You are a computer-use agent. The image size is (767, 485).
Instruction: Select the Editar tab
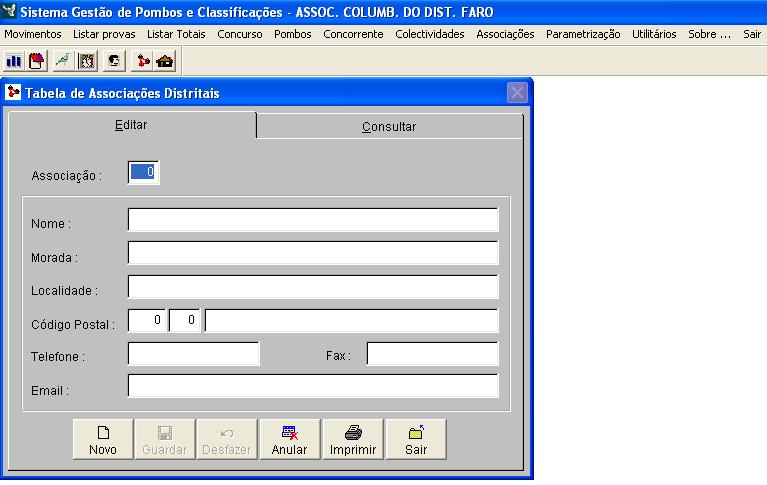(131, 125)
